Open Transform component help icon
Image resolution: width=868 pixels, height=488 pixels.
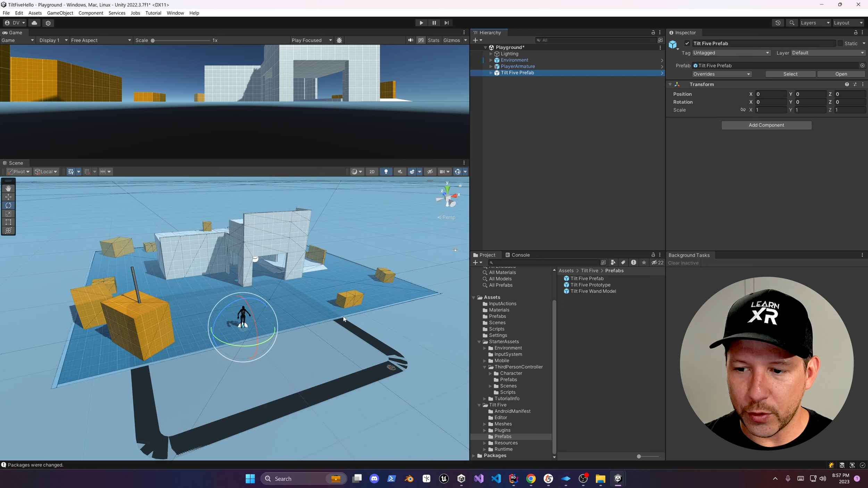tap(847, 84)
